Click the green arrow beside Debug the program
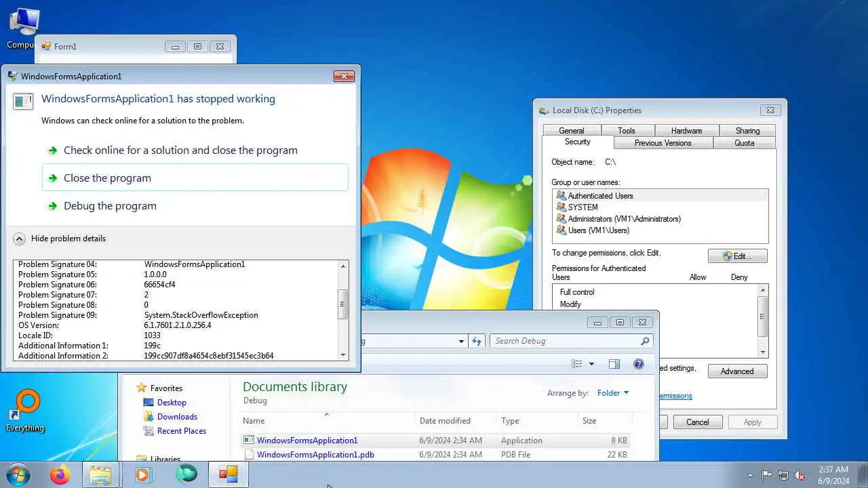The height and width of the screenshot is (488, 868). point(52,206)
